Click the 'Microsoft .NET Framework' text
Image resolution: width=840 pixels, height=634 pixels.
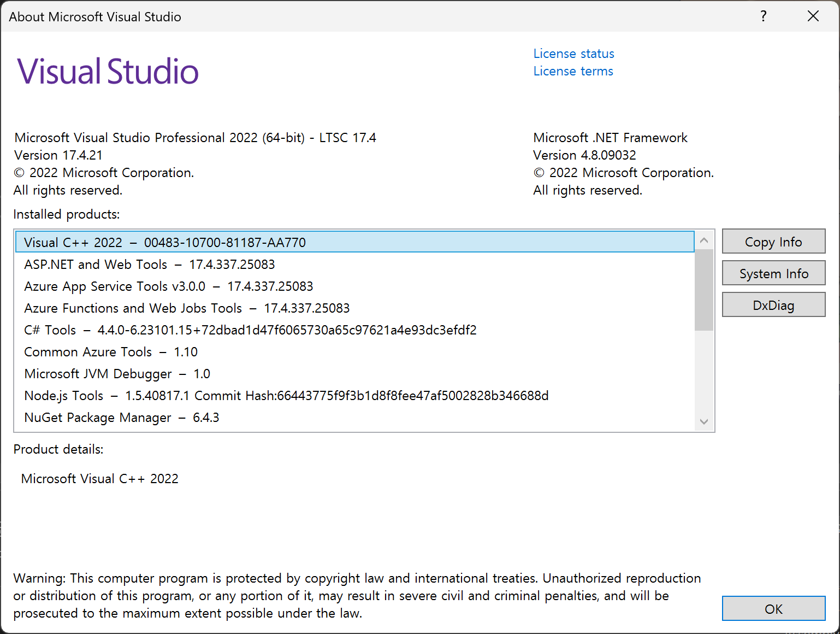click(x=610, y=138)
